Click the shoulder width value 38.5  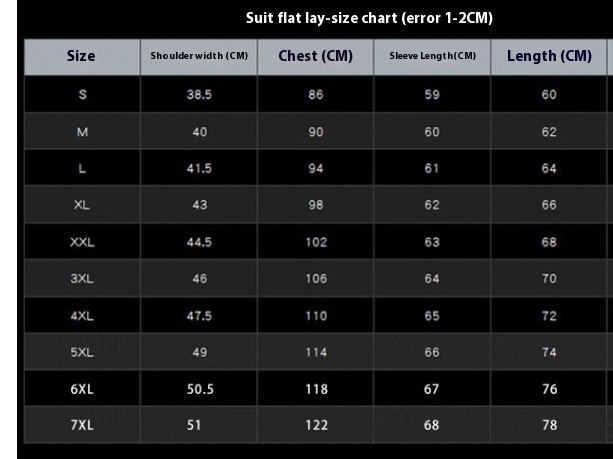(199, 94)
